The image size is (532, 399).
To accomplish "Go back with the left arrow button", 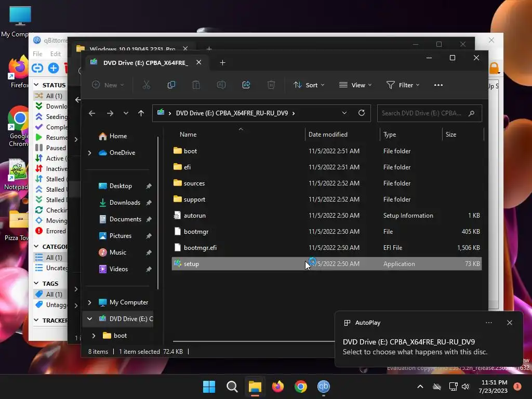I will 92,113.
